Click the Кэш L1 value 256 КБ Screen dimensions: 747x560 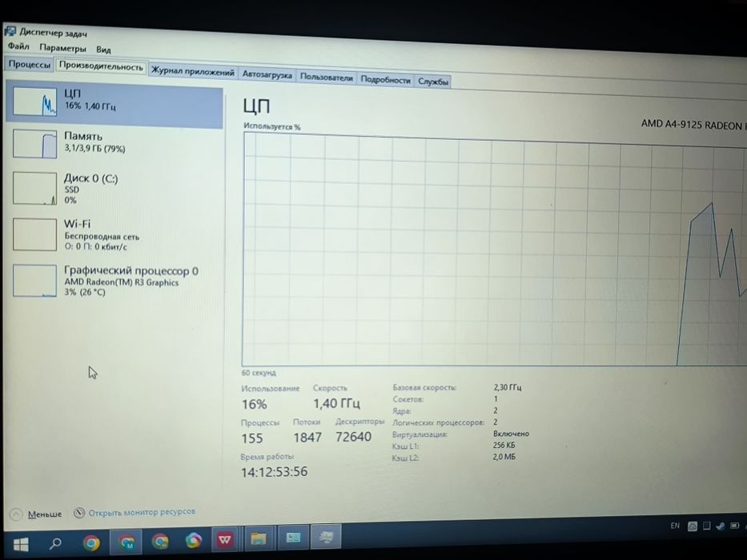(504, 446)
